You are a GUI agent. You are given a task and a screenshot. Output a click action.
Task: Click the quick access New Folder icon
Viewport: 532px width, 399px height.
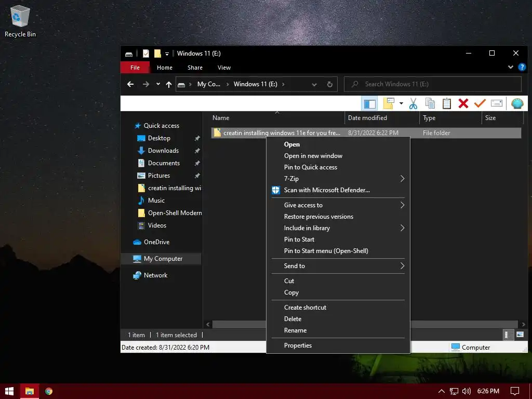157,54
